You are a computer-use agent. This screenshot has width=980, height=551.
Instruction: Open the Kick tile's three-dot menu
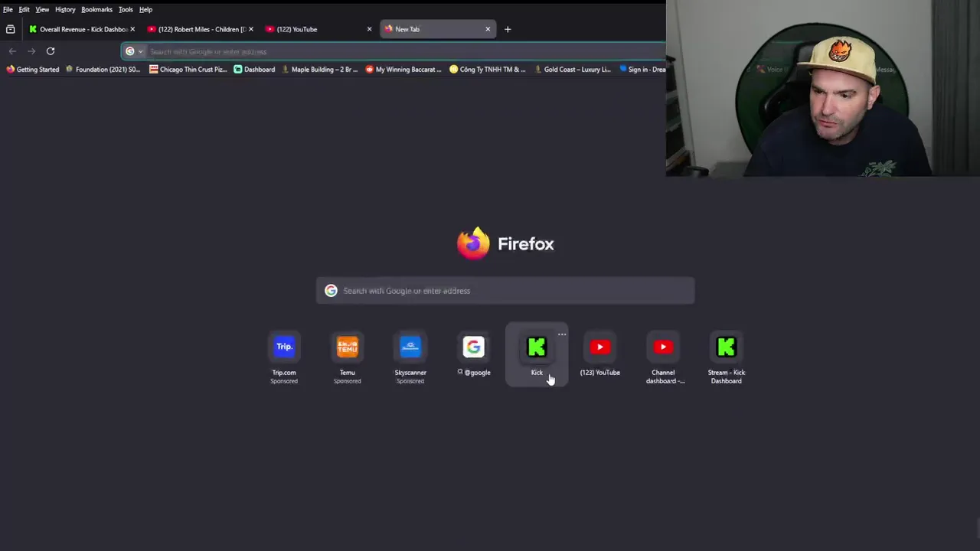(x=562, y=334)
